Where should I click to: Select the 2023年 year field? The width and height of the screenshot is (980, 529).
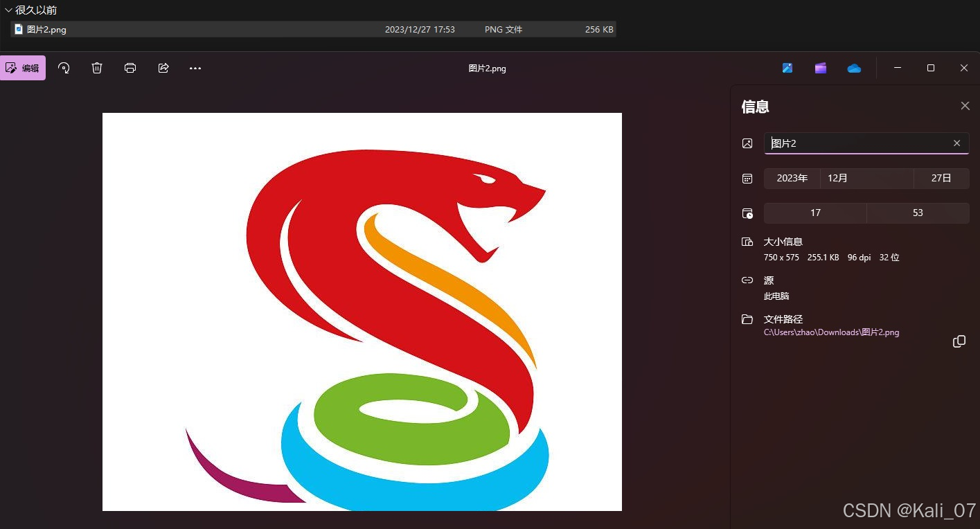coord(792,178)
